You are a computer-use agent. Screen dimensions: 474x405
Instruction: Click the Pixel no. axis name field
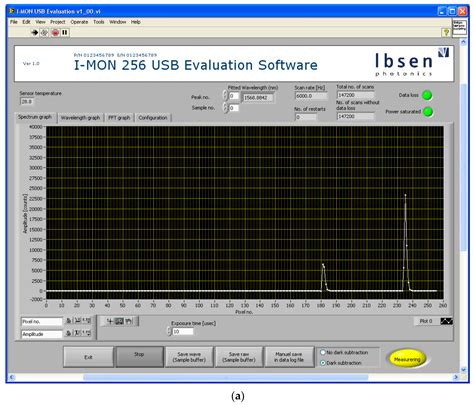point(41,322)
